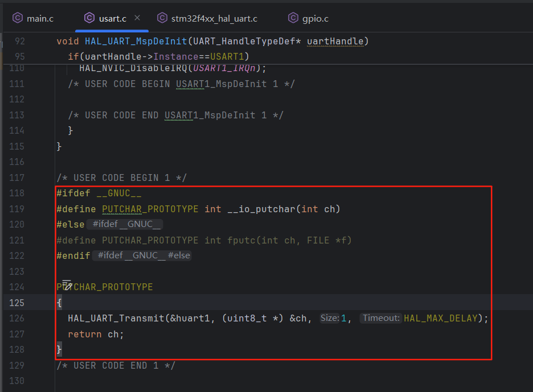Click the intention edit icon on line 124
Image resolution: width=533 pixels, height=392 pixels.
(x=67, y=285)
